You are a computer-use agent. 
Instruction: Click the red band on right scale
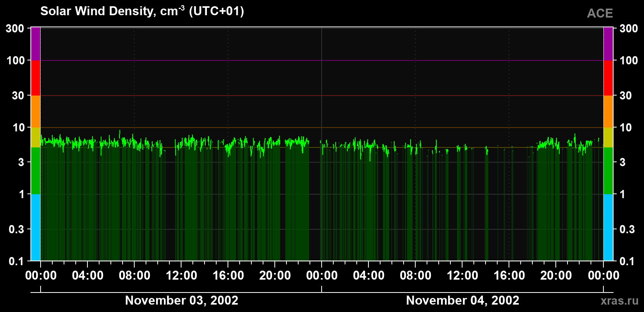click(x=608, y=78)
